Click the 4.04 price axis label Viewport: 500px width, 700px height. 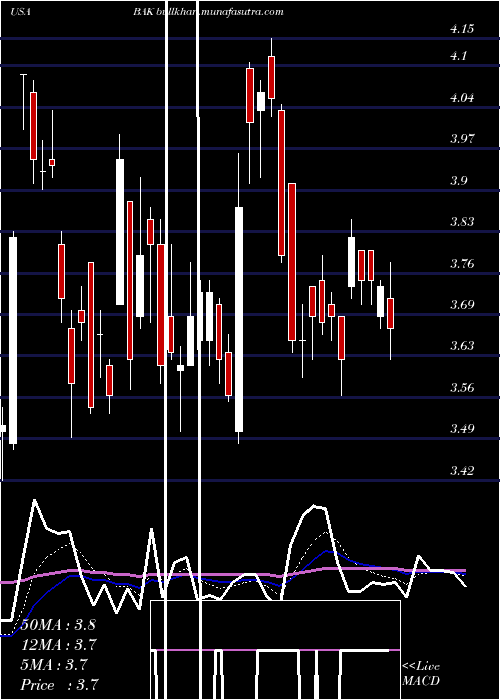click(x=462, y=98)
